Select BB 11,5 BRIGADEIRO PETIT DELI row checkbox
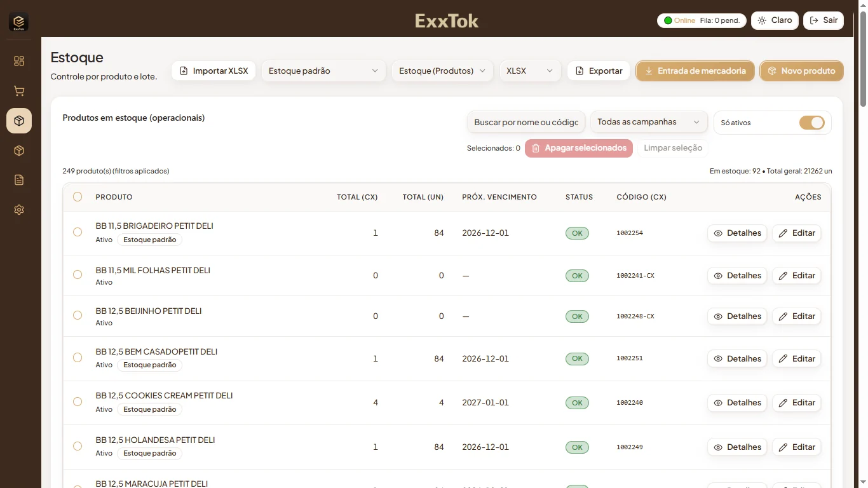The height and width of the screenshot is (488, 868). pos(78,232)
